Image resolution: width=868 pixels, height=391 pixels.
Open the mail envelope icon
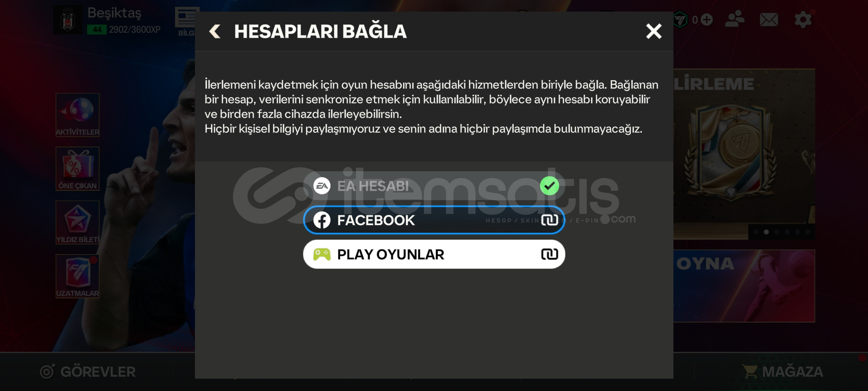pyautogui.click(x=769, y=20)
